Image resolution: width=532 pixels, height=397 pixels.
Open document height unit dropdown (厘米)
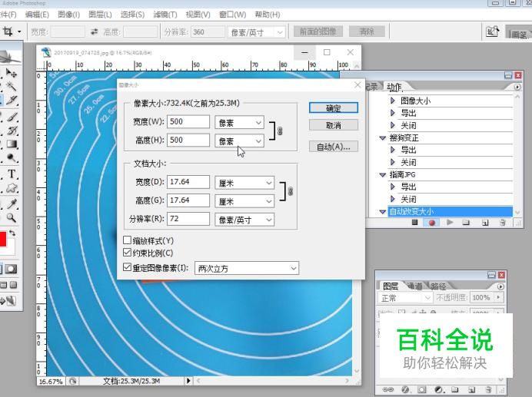(x=244, y=201)
